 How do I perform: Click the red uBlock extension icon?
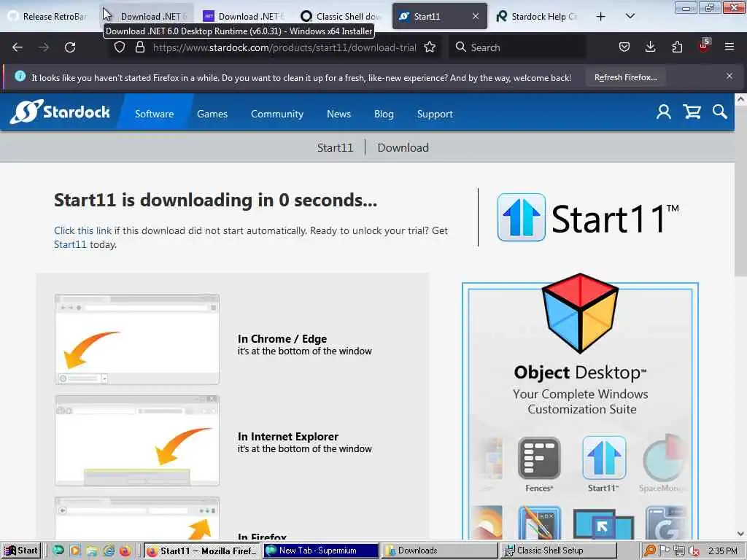[x=704, y=46]
